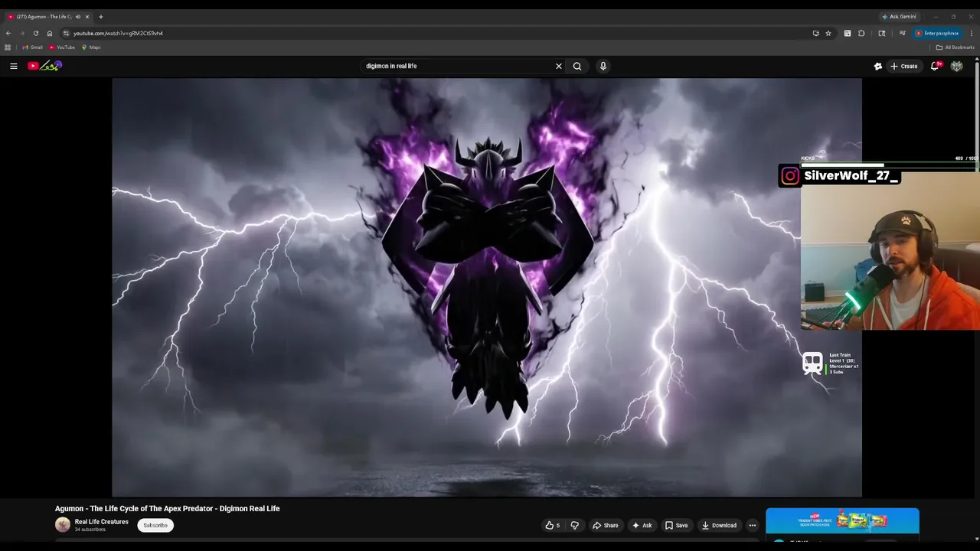Open Chrome three-dot menu

pyautogui.click(x=972, y=33)
